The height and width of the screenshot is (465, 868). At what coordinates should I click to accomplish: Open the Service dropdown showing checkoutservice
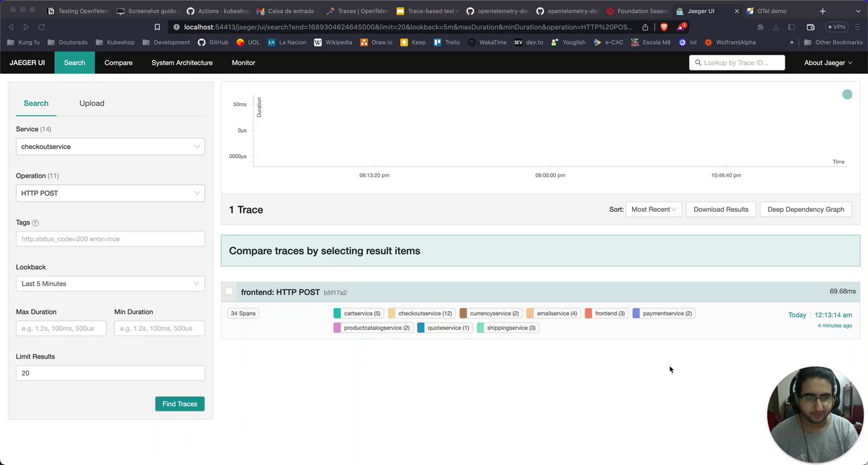pyautogui.click(x=111, y=147)
